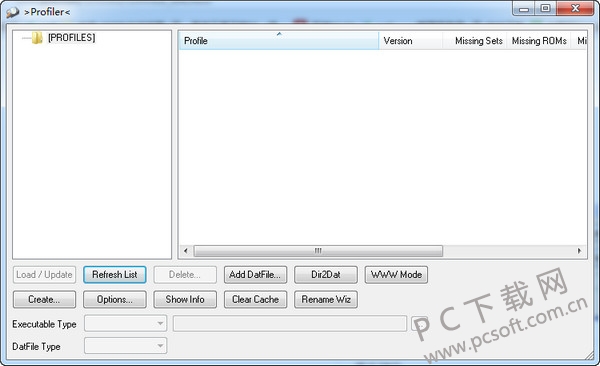The height and width of the screenshot is (366, 600).
Task: Click the horizontal scrollbar right arrow
Action: coord(579,251)
